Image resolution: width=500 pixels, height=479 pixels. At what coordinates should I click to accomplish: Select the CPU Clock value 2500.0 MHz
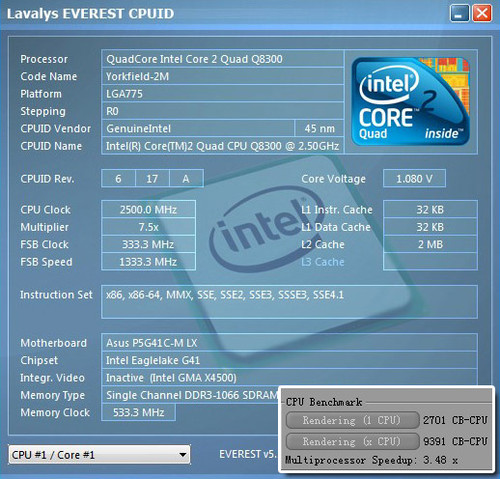[148, 210]
